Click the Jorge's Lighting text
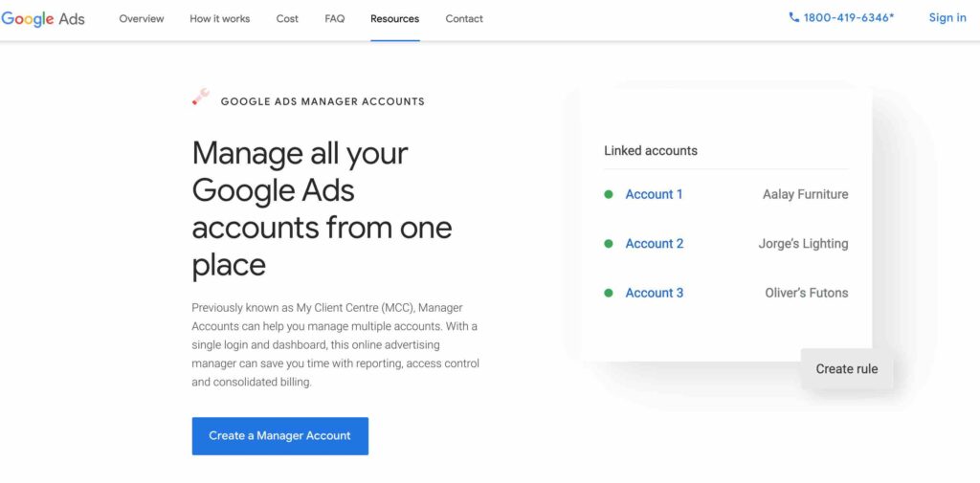Screen dimensions: 980x483 [803, 244]
